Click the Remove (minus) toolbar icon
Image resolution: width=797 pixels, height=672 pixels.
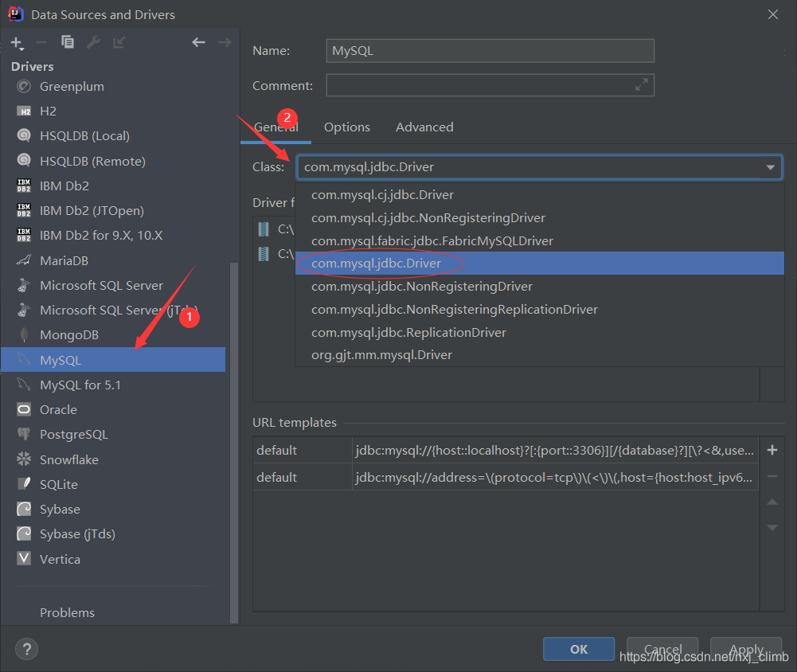click(41, 43)
